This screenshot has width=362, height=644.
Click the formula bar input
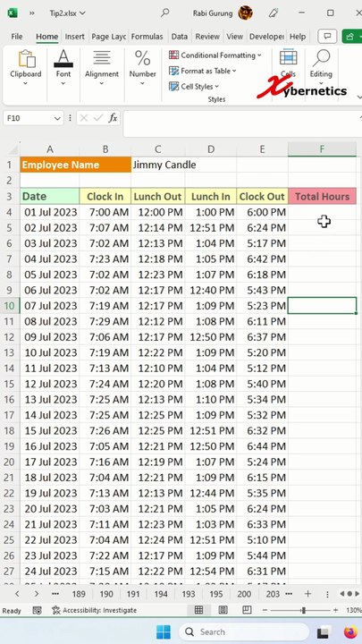(242, 123)
